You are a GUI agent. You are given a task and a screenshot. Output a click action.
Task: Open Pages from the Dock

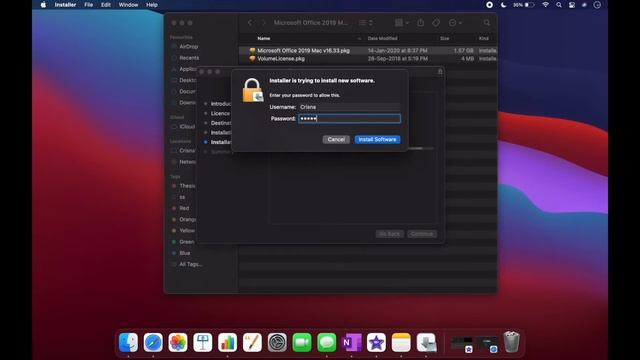click(x=252, y=342)
